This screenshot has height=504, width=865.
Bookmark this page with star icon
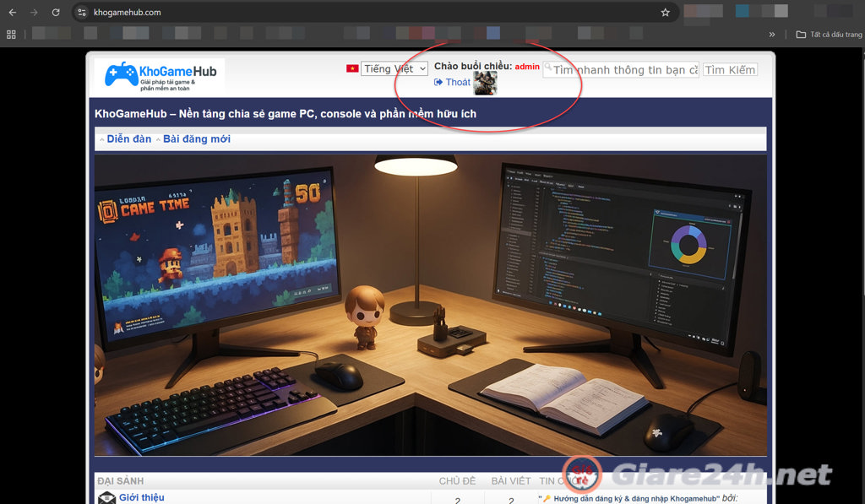click(665, 13)
